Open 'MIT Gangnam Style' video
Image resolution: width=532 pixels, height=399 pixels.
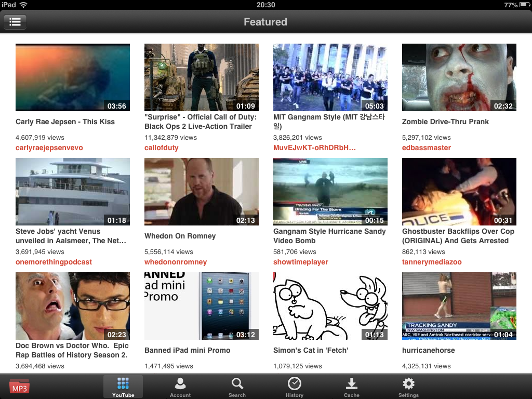pos(330,77)
